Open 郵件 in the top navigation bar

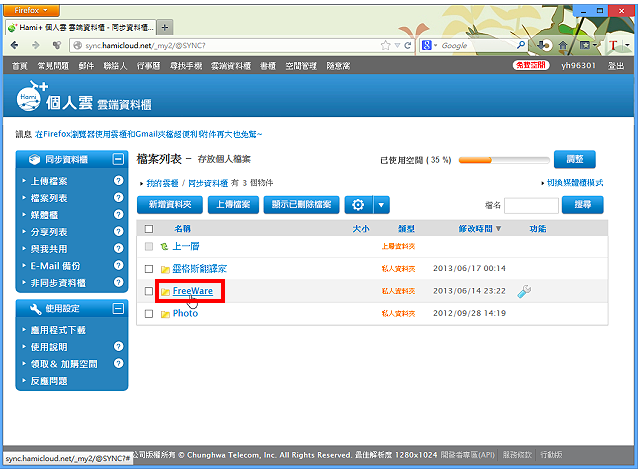[86, 66]
